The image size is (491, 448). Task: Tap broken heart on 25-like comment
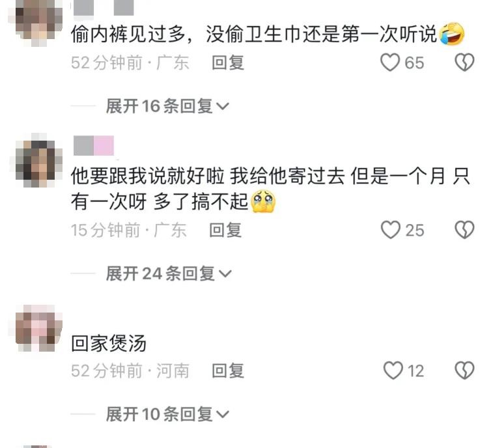pos(464,230)
